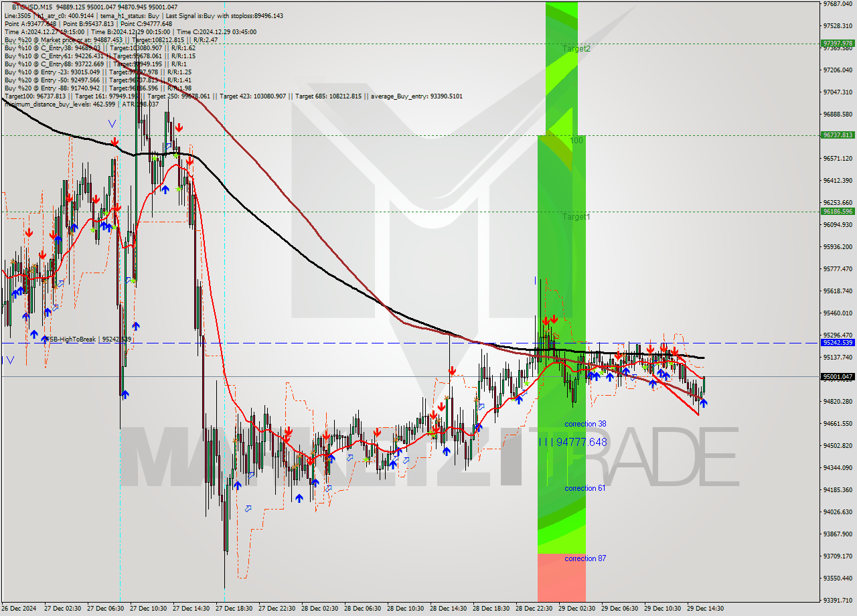
Task: Click green price tag 96737.813
Action: coord(838,135)
